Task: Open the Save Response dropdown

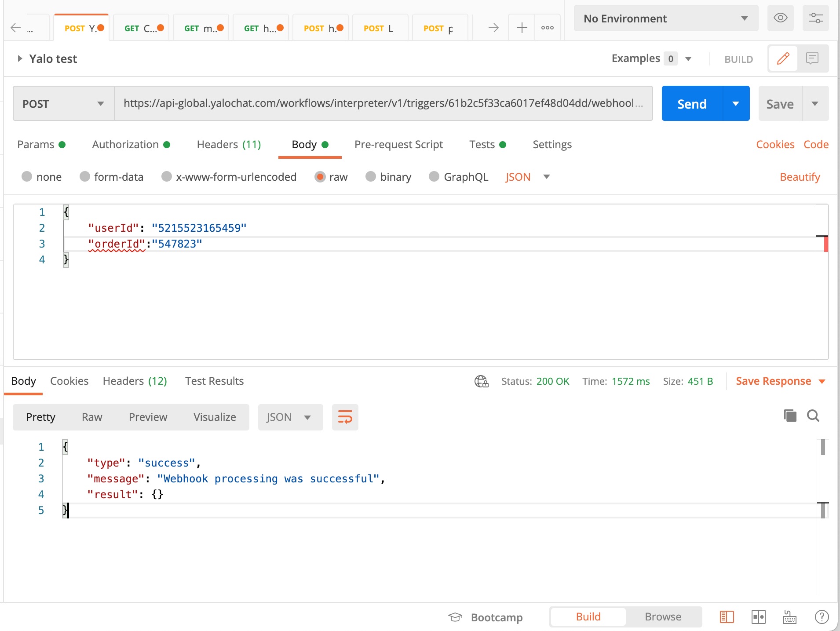Action: 781,381
